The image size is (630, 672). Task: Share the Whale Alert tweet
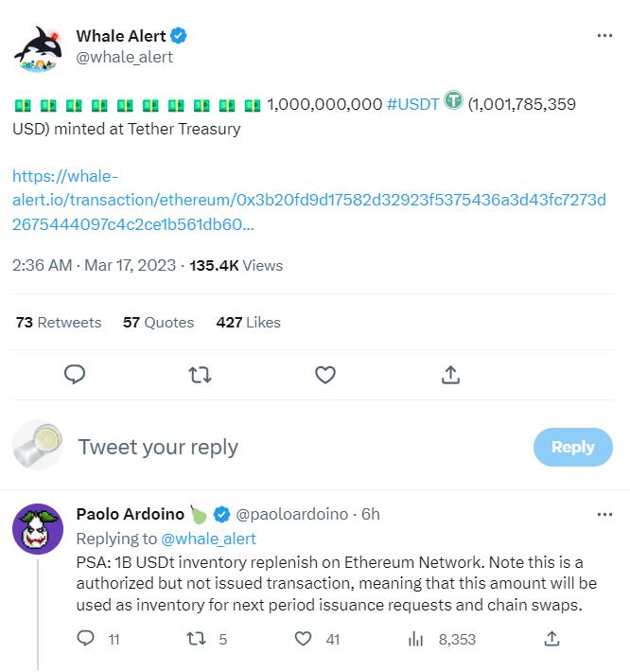pyautogui.click(x=450, y=376)
